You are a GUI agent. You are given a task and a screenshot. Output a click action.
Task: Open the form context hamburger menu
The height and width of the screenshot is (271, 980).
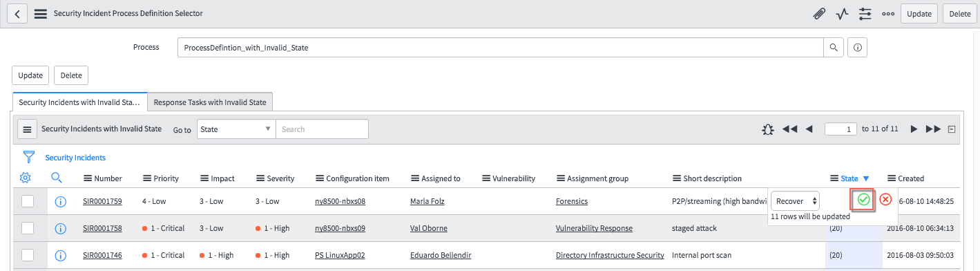coord(41,13)
